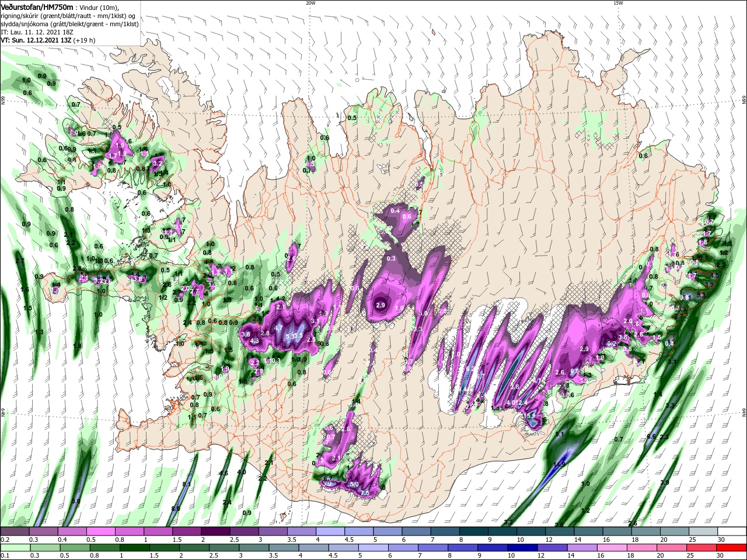Select the pale green swatch between 0.1 and 0.3
The height and width of the screenshot is (560, 747).
15,548
